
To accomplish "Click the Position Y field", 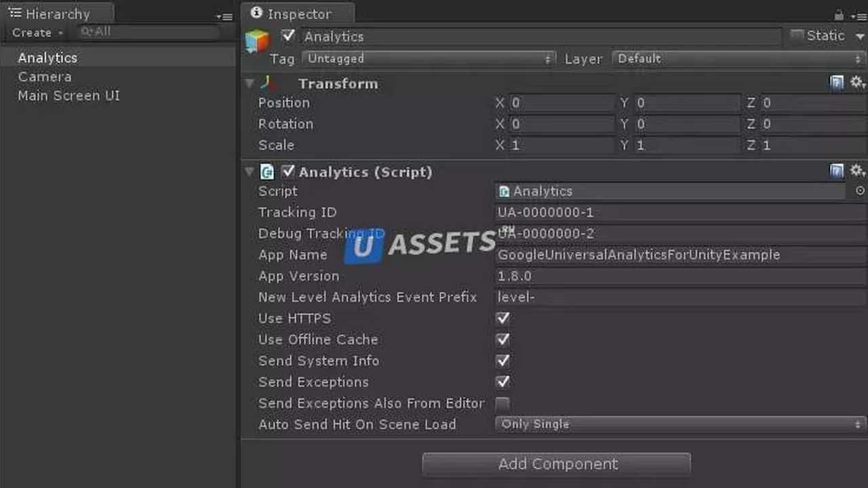I will (x=687, y=103).
